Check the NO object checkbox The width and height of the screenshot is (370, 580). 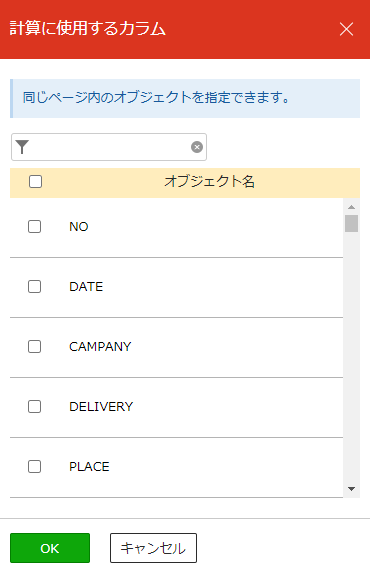click(34, 226)
